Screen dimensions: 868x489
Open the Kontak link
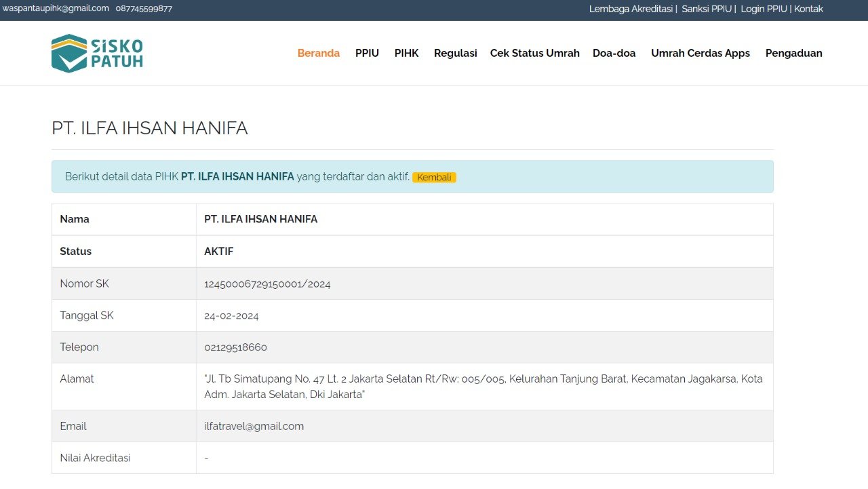[808, 9]
